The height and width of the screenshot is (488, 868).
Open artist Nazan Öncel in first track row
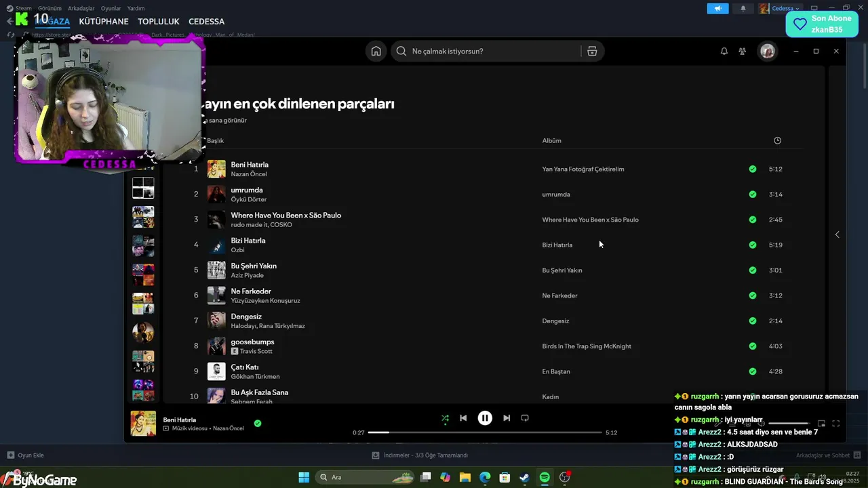tap(249, 174)
